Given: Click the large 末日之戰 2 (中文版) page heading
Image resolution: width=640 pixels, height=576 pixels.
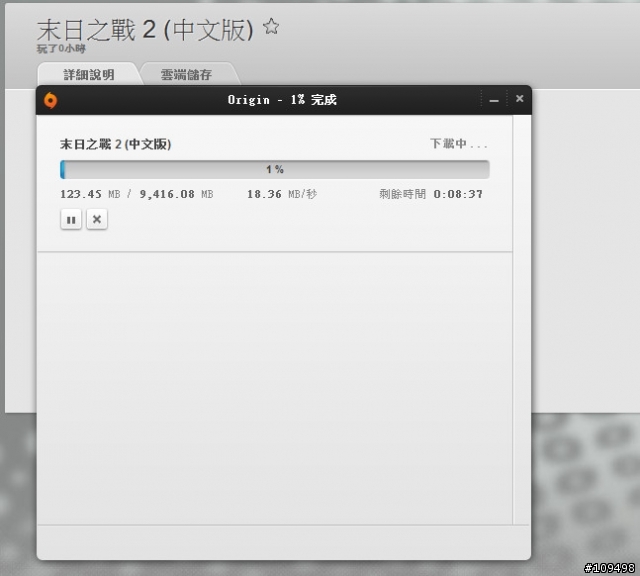Looking at the screenshot, I should 145,30.
